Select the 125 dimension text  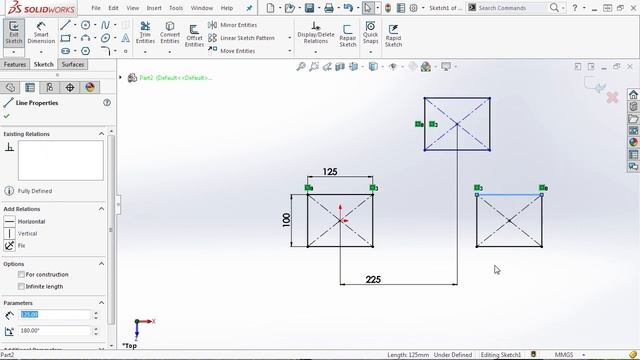(330, 172)
